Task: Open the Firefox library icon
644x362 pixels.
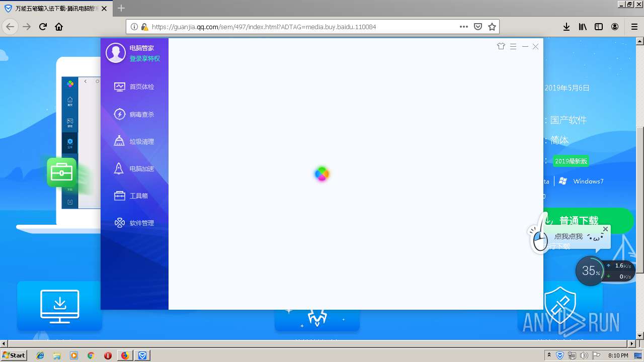Action: [583, 27]
